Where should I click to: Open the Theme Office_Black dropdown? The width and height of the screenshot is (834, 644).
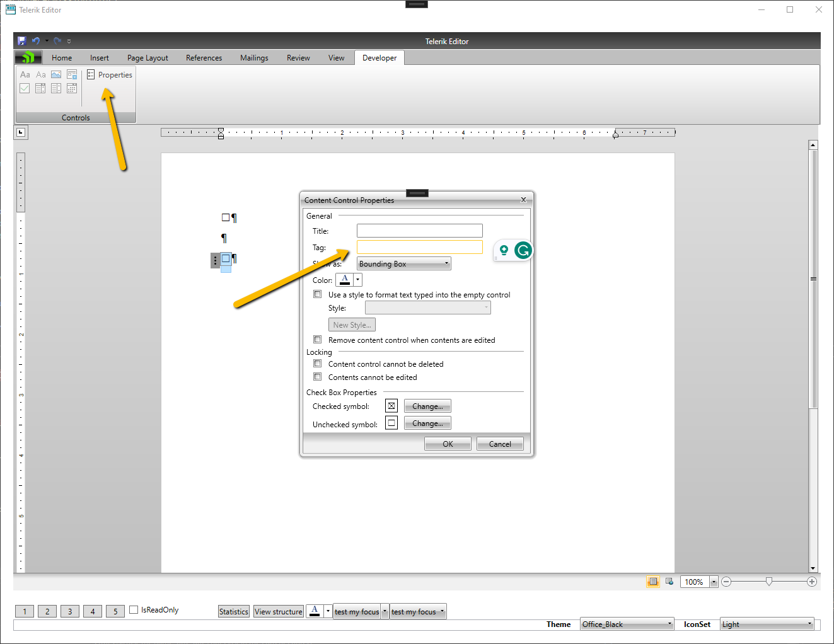coord(627,624)
